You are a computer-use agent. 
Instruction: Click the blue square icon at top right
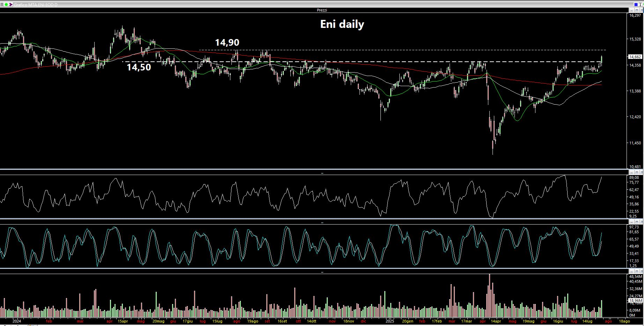click(x=636, y=5)
